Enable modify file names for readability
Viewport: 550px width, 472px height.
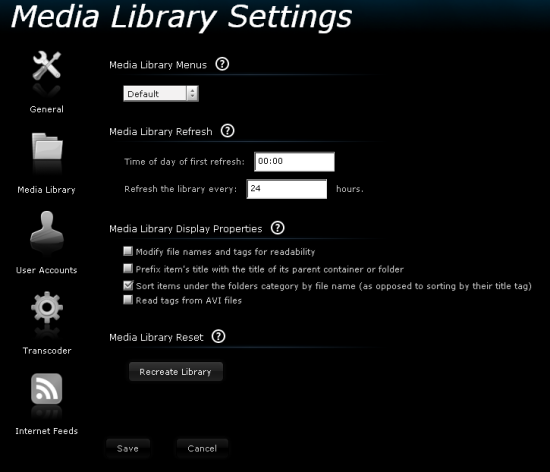coord(128,251)
